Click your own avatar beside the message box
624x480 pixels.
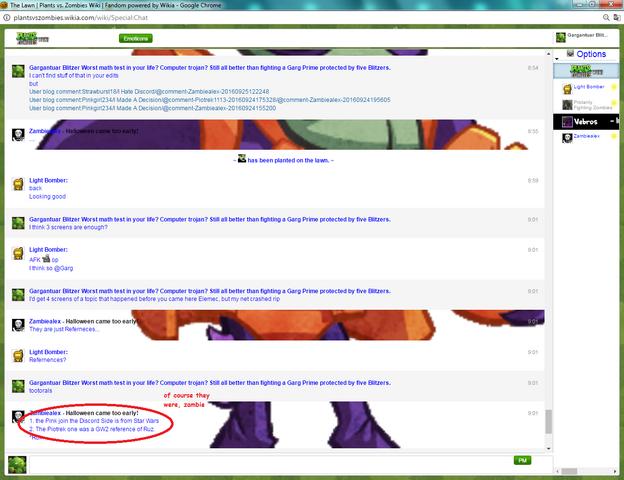[17, 465]
